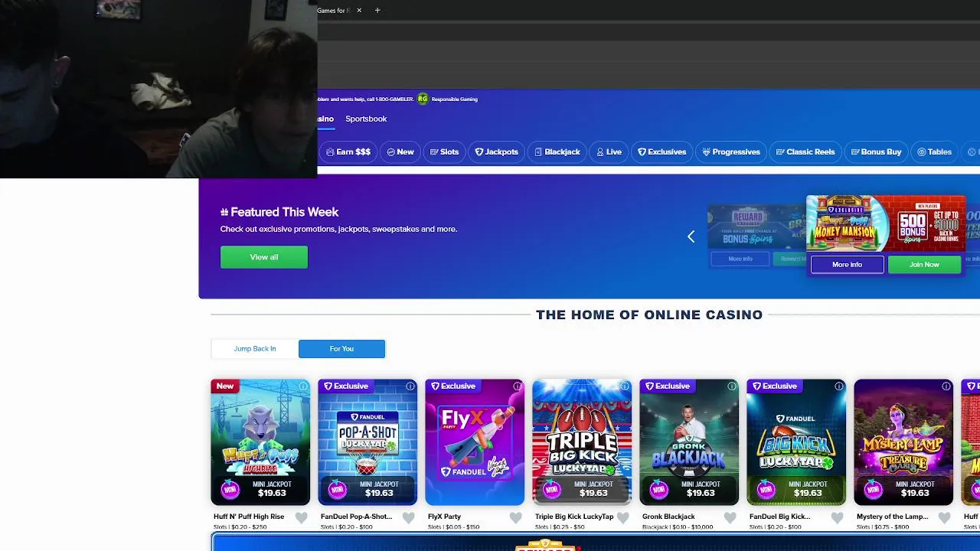The height and width of the screenshot is (551, 980).
Task: Click More Info on Money Mansion promo
Action: point(847,265)
